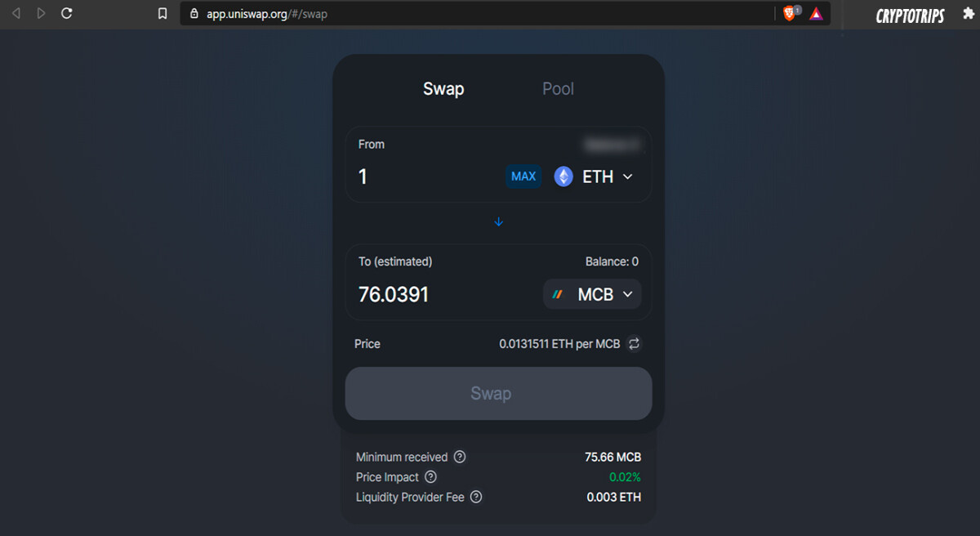Switch to the Pool tab

558,89
